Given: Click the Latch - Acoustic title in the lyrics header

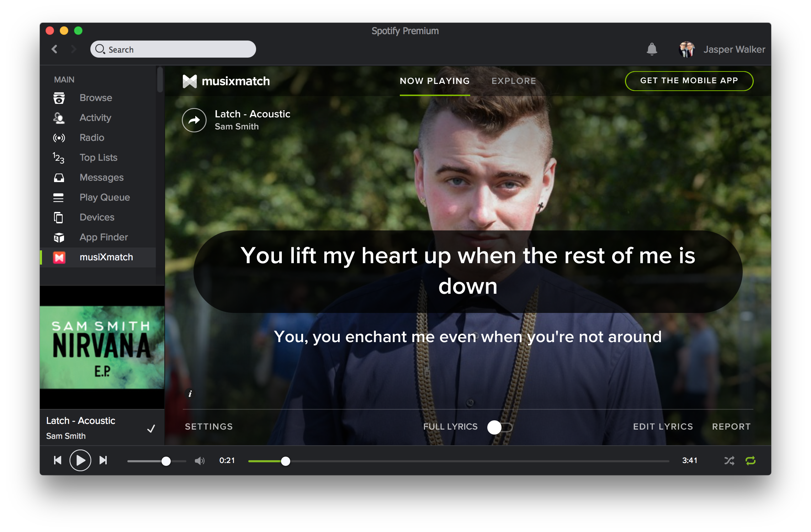Looking at the screenshot, I should coord(253,114).
